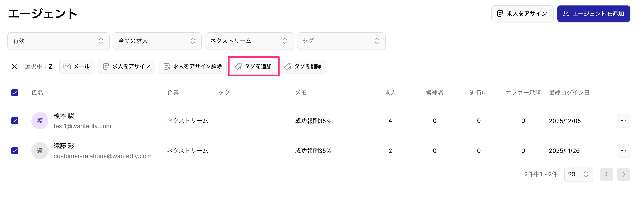Click the タグを追加 tag button
644x202 pixels.
coord(253,66)
